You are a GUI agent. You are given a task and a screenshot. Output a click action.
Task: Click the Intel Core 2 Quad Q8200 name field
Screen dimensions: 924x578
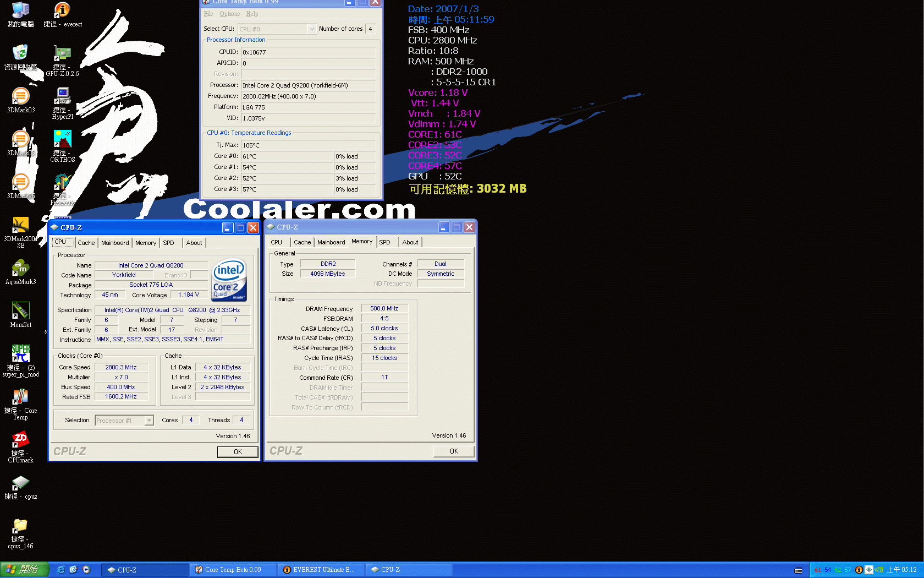click(151, 265)
